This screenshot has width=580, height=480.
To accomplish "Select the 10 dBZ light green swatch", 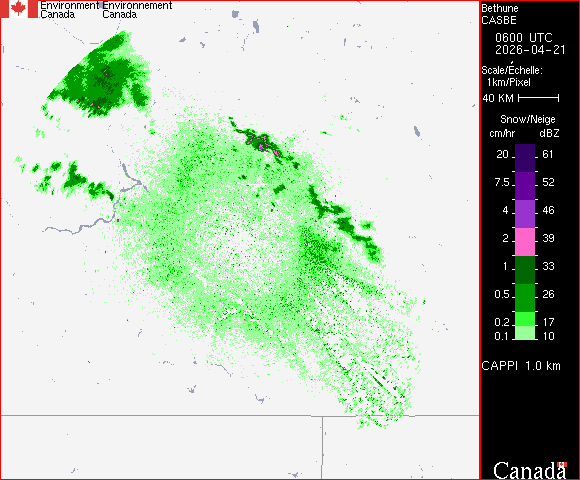I will [525, 333].
